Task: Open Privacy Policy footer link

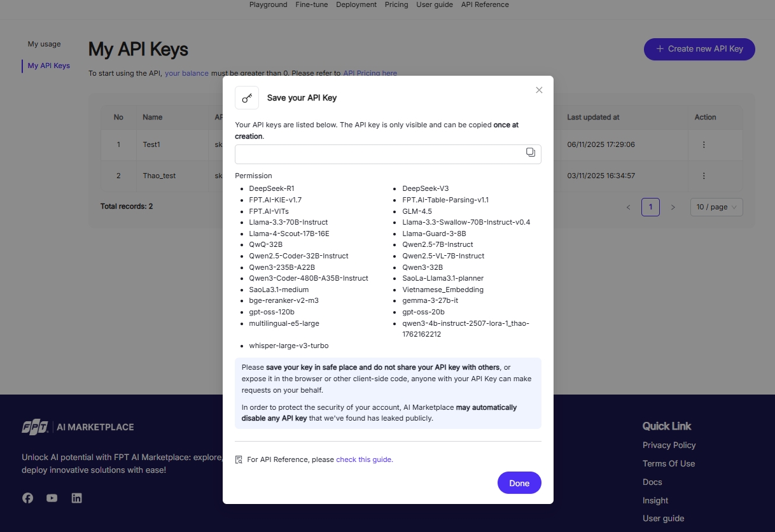Action: click(669, 445)
